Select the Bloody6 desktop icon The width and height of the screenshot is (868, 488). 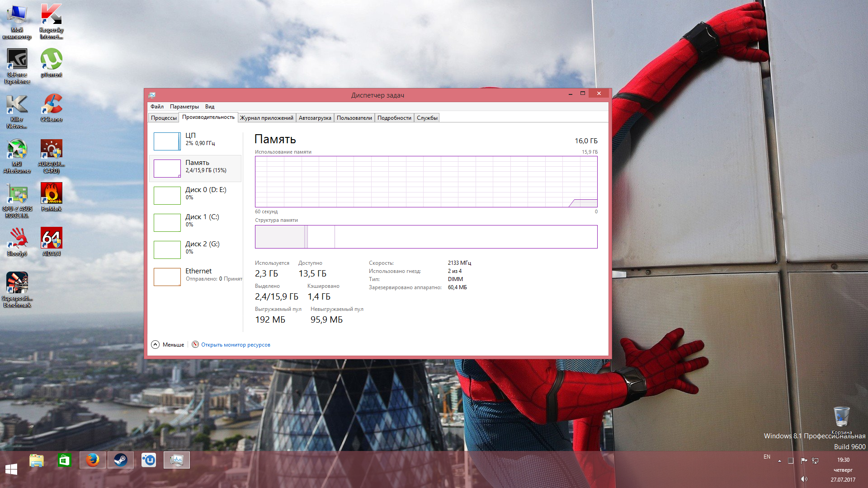[17, 242]
